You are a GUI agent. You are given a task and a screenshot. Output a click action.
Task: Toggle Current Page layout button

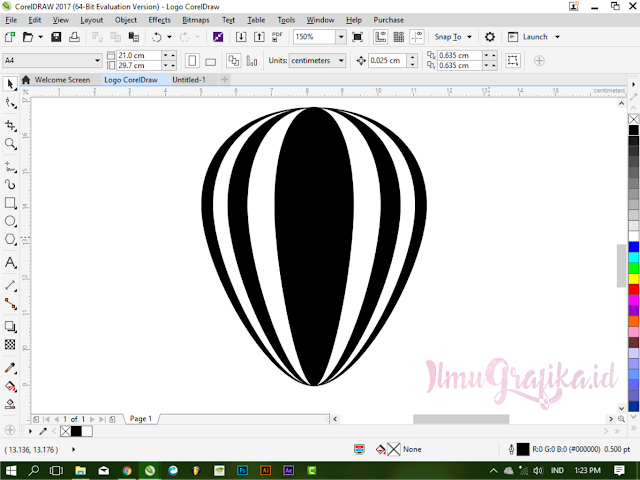point(252,61)
